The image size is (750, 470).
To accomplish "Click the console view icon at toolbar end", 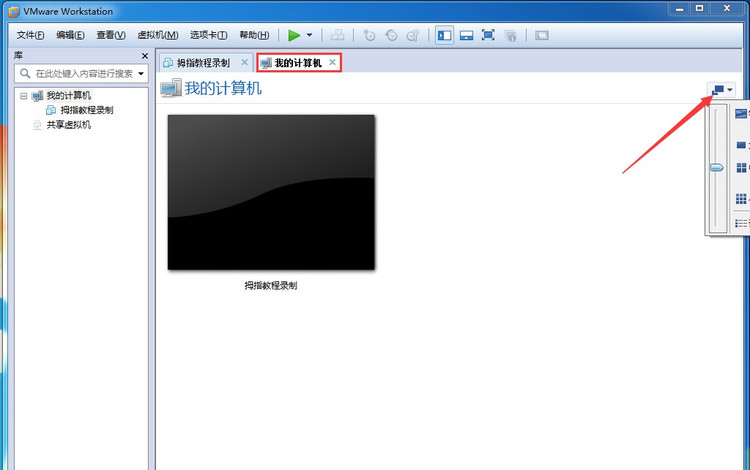I will pos(541,35).
